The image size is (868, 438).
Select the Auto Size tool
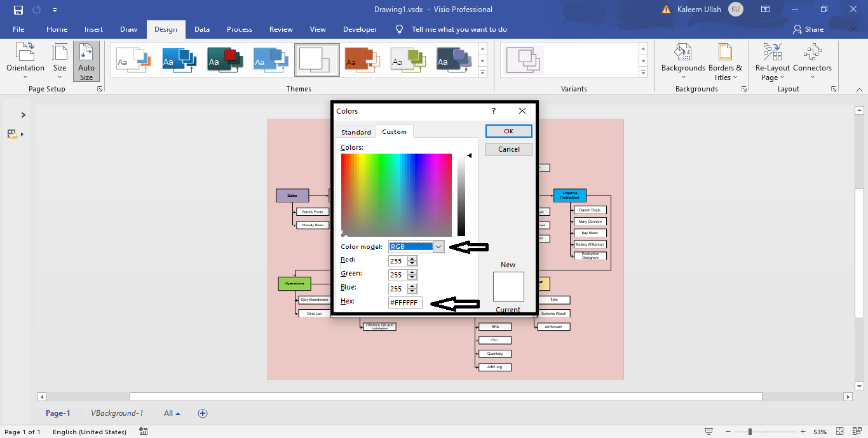point(86,60)
